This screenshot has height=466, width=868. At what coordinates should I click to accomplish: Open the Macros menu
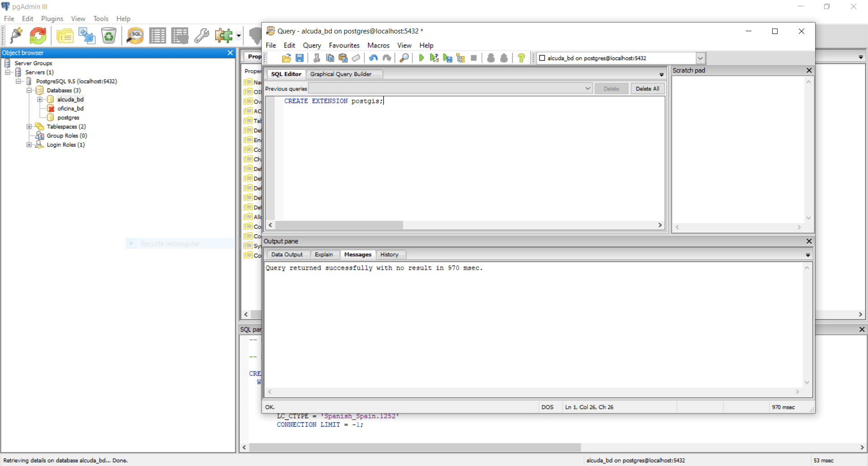point(378,45)
